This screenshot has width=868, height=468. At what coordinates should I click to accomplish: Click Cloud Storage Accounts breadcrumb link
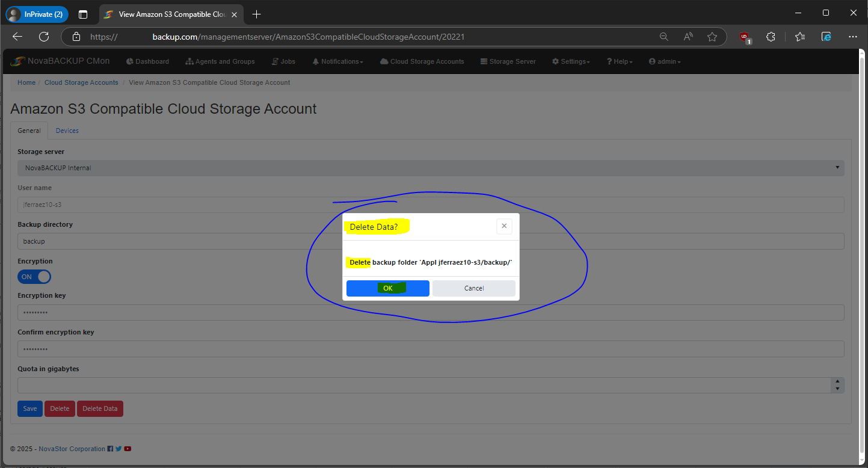[x=81, y=82]
